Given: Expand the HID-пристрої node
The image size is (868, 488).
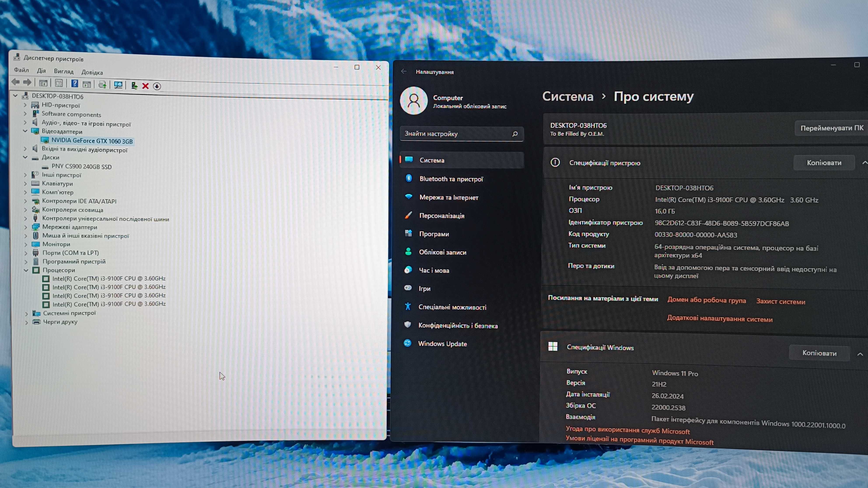Looking at the screenshot, I should pyautogui.click(x=25, y=105).
